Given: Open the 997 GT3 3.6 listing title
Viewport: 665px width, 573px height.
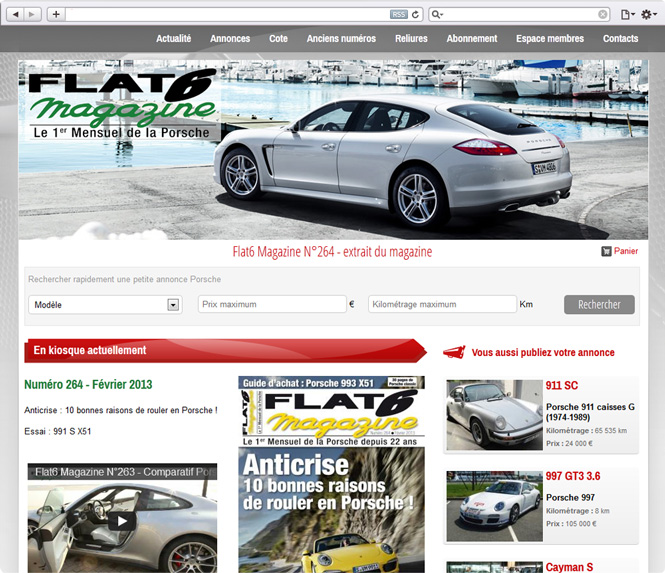Looking at the screenshot, I should click(573, 476).
